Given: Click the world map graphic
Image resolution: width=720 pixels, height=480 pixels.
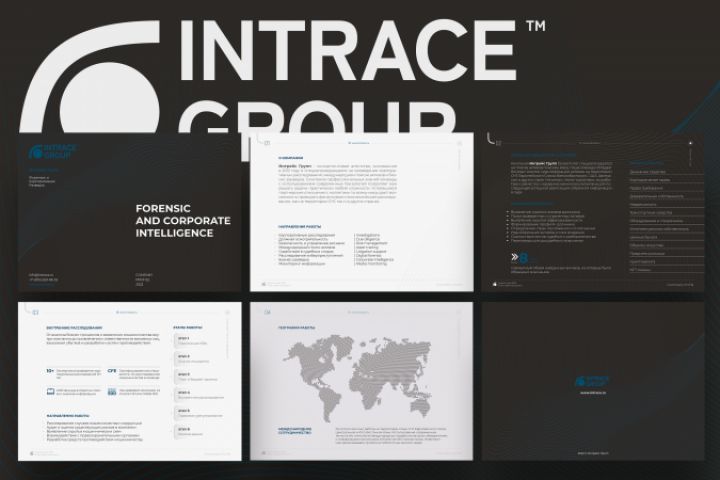Looking at the screenshot, I should [x=357, y=378].
